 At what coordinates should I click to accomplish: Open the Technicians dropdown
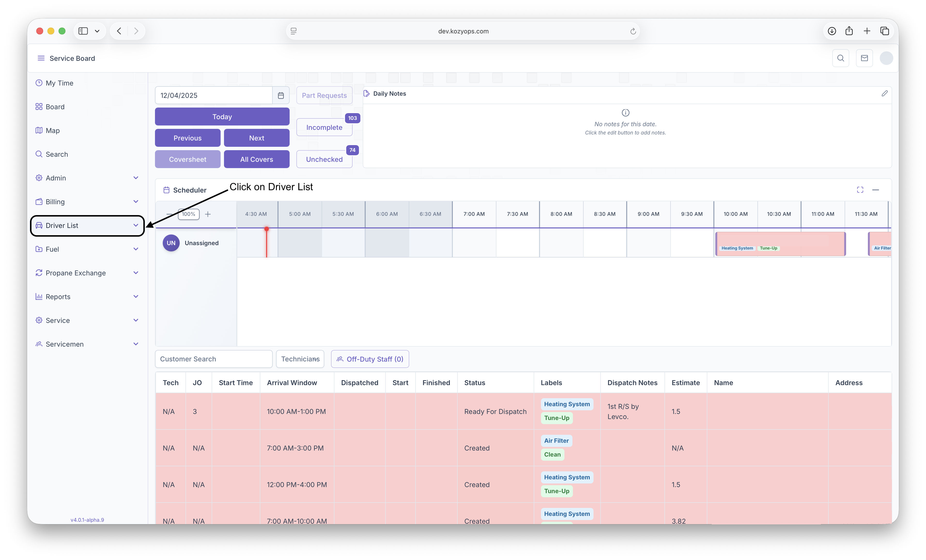[300, 359]
